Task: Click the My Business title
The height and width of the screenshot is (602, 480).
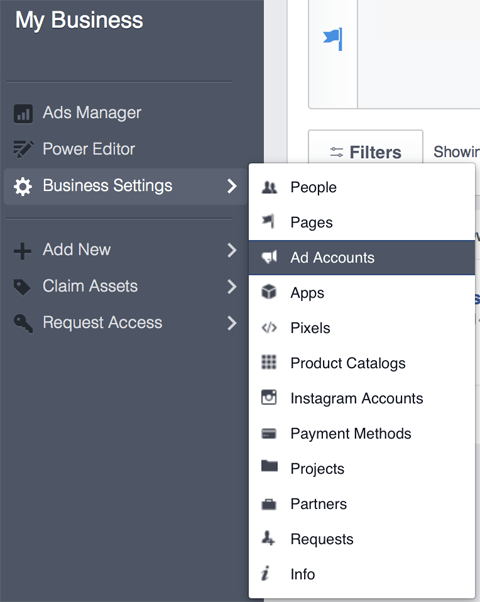Action: click(79, 20)
